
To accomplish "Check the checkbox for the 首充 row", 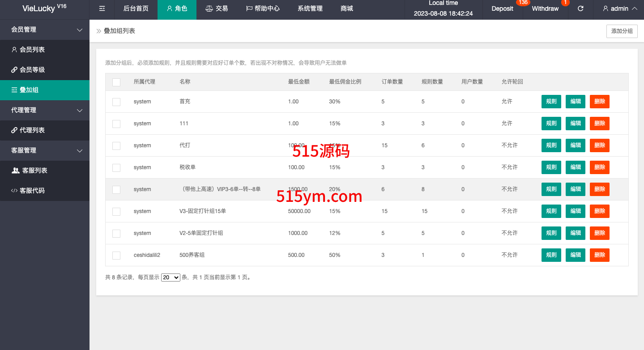I will coord(116,102).
